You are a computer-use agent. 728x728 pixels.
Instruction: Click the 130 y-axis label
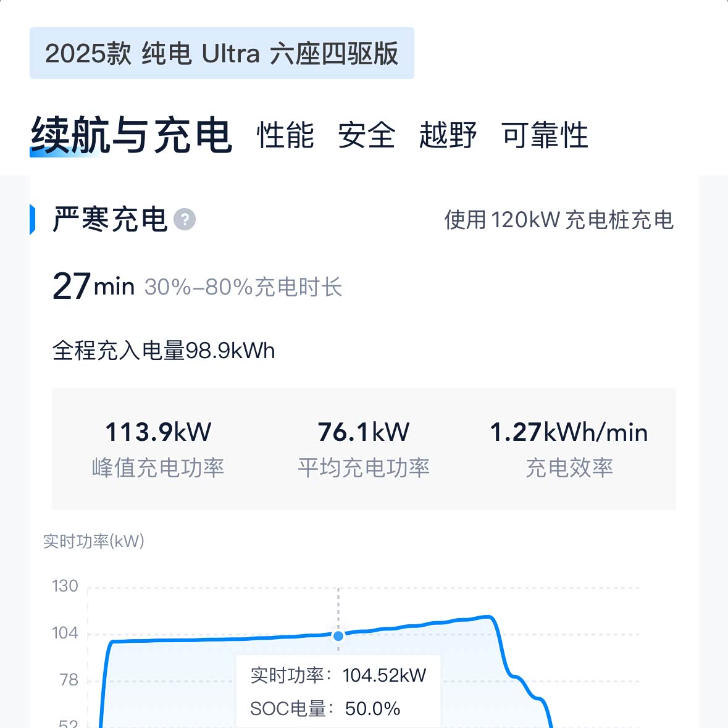pyautogui.click(x=65, y=586)
